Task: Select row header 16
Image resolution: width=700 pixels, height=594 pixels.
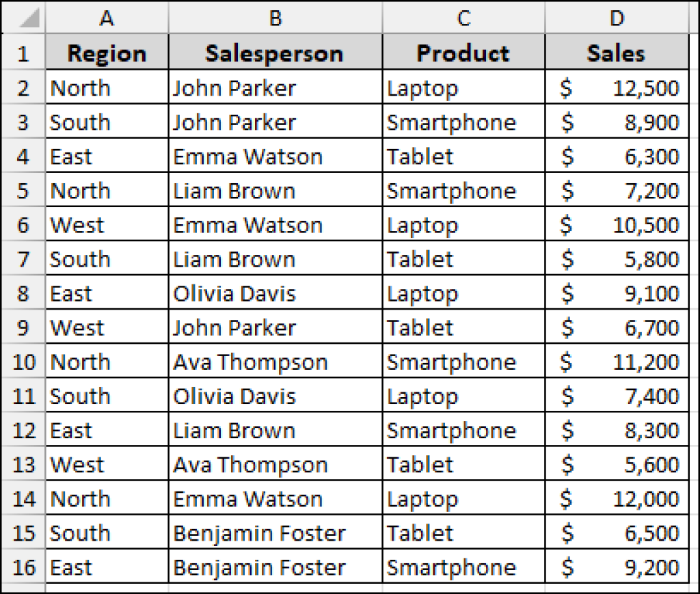Action: (x=23, y=567)
